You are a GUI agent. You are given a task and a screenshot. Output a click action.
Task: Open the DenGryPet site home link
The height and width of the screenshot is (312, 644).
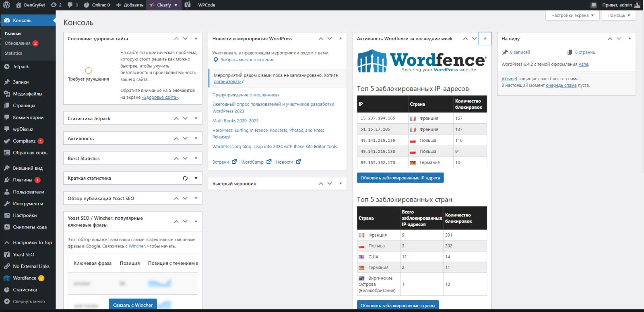(x=30, y=5)
